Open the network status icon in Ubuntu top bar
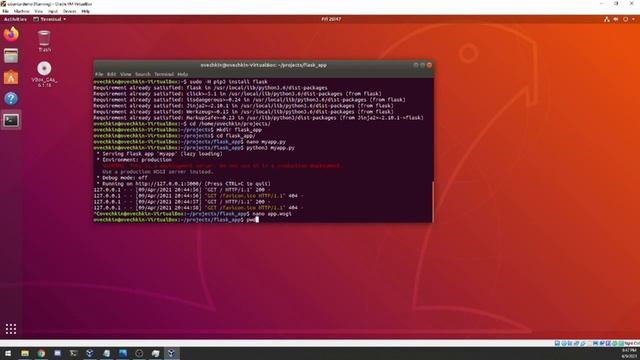The image size is (640, 360). (x=607, y=19)
